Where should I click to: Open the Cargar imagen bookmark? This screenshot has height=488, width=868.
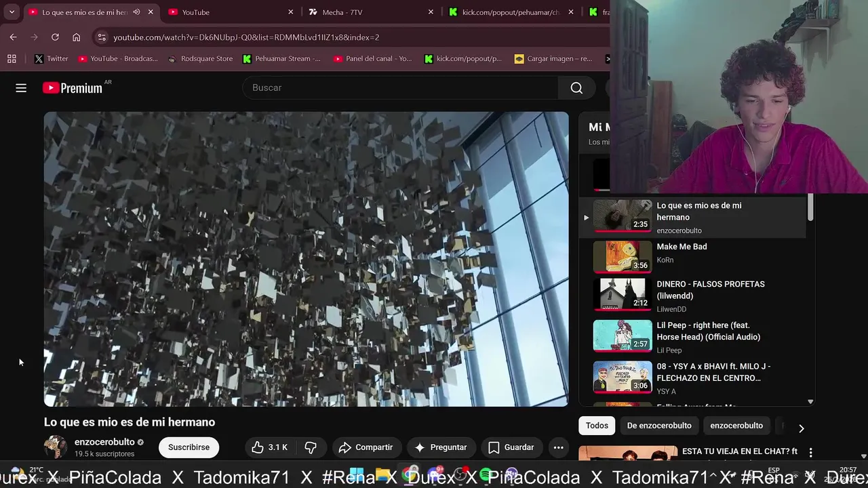tap(553, 59)
